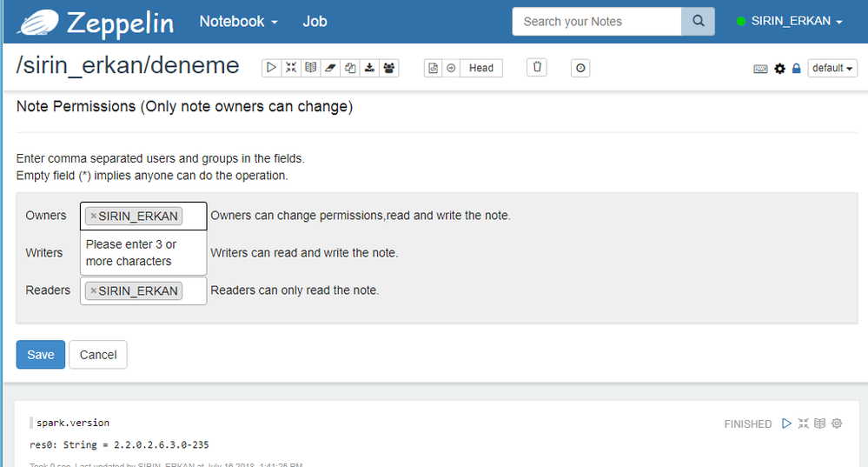The width and height of the screenshot is (868, 467).
Task: Click inside the Readers input field
Action: click(x=143, y=290)
